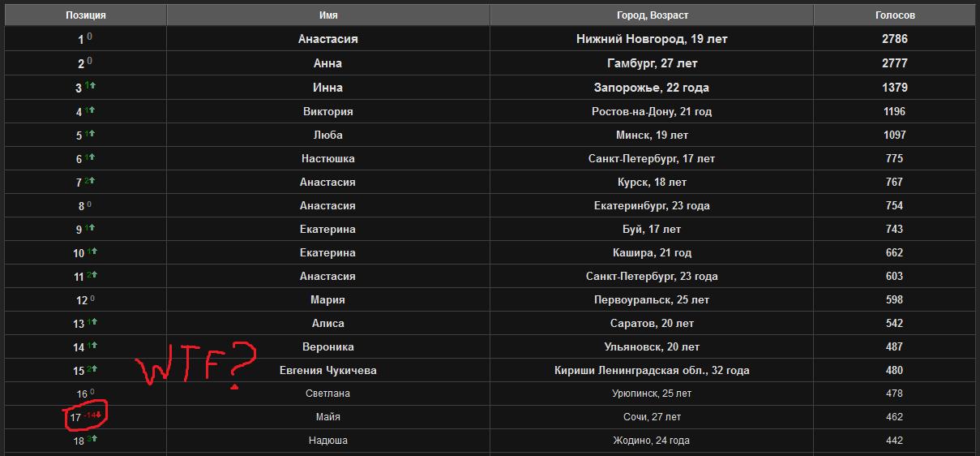Click the green up arrow at position 13
This screenshot has width=980, height=456.
point(94,321)
